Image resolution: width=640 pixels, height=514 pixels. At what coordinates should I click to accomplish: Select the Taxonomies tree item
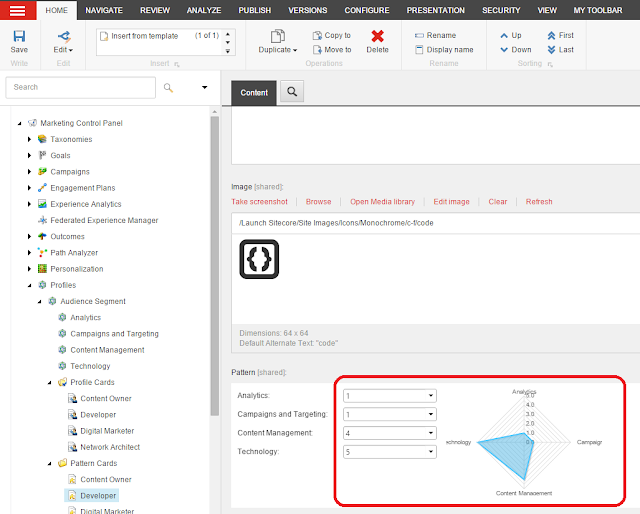point(71,139)
